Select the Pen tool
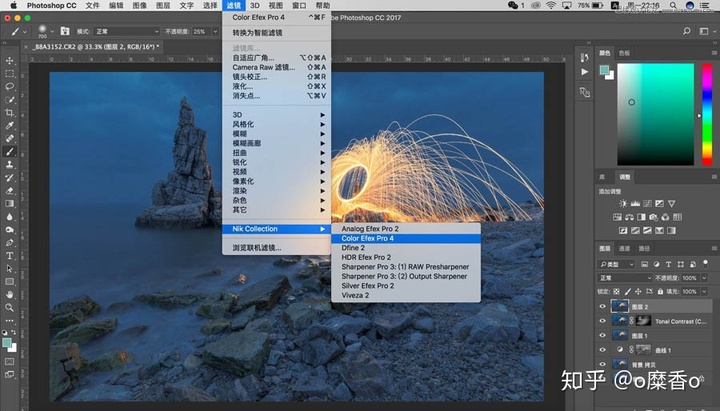The height and width of the screenshot is (411, 720). (9, 242)
